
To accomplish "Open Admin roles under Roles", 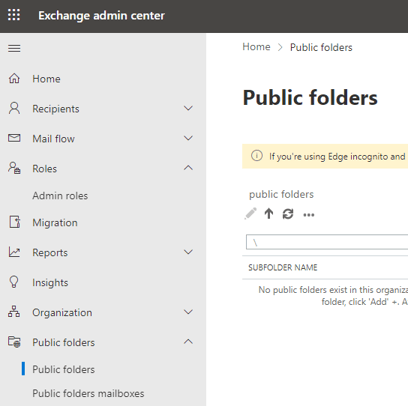I will point(60,196).
